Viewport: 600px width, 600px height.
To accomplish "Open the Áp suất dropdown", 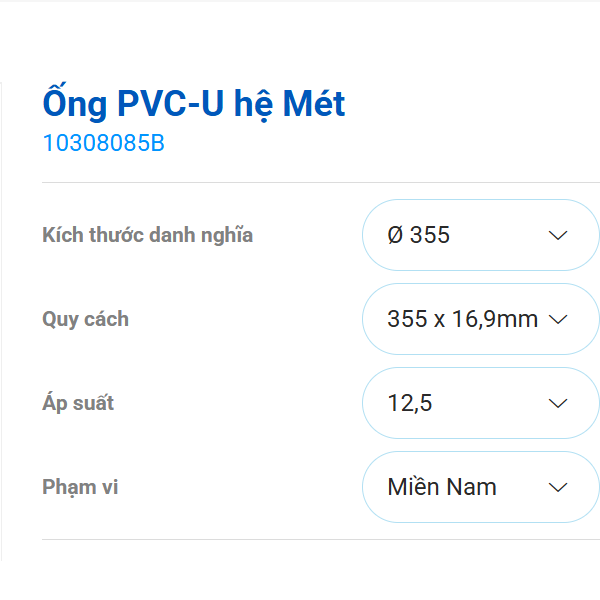I will tap(480, 403).
